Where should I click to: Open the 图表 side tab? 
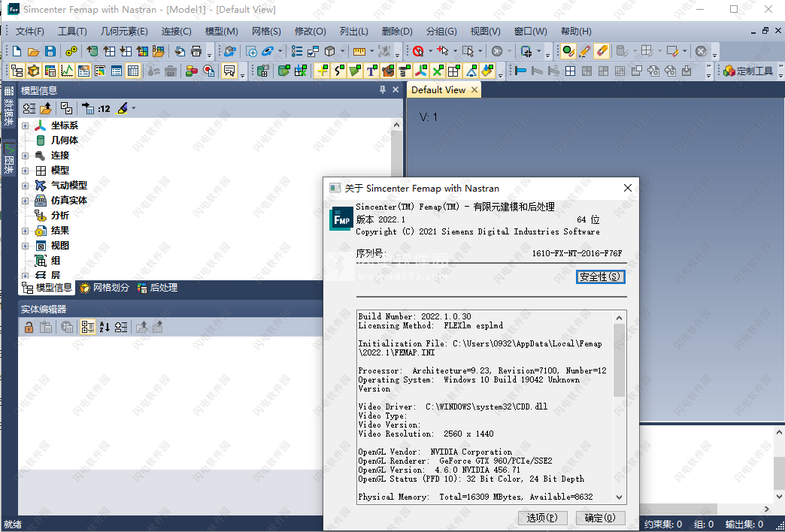tap(8, 159)
